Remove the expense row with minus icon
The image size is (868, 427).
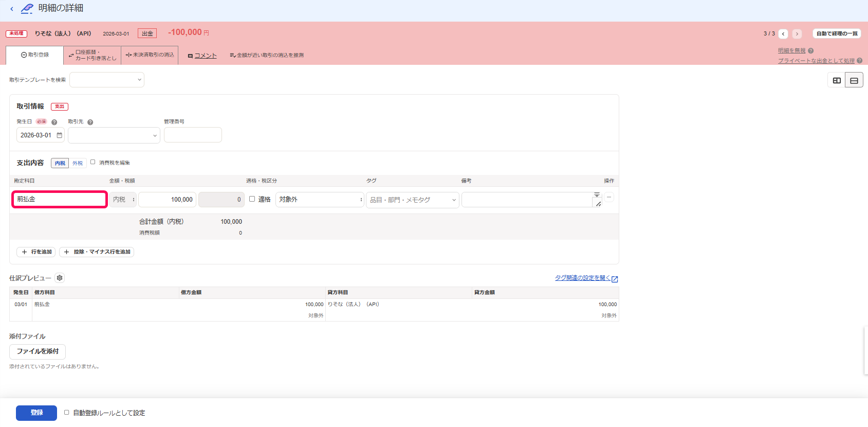(609, 197)
